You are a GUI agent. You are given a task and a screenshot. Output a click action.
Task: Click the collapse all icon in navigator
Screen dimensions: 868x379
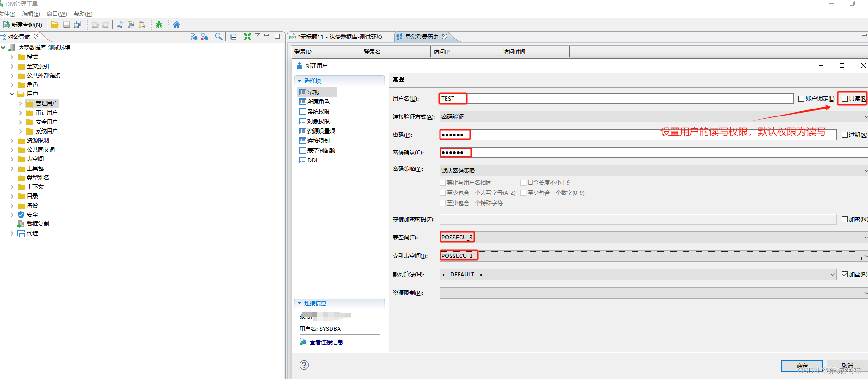[233, 37]
